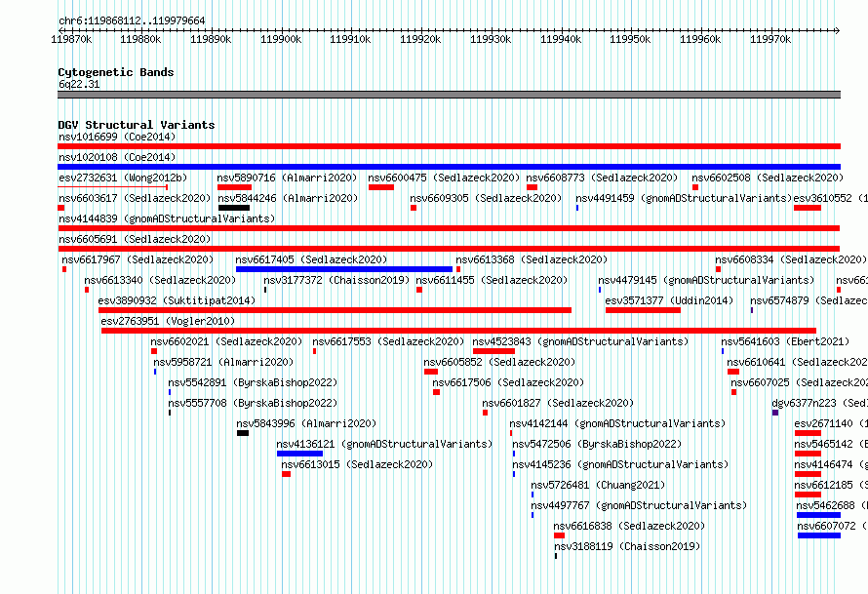The image size is (868, 594).
Task: Click nsv6605691 (Sedlazeck2020) label
Action: point(135,239)
